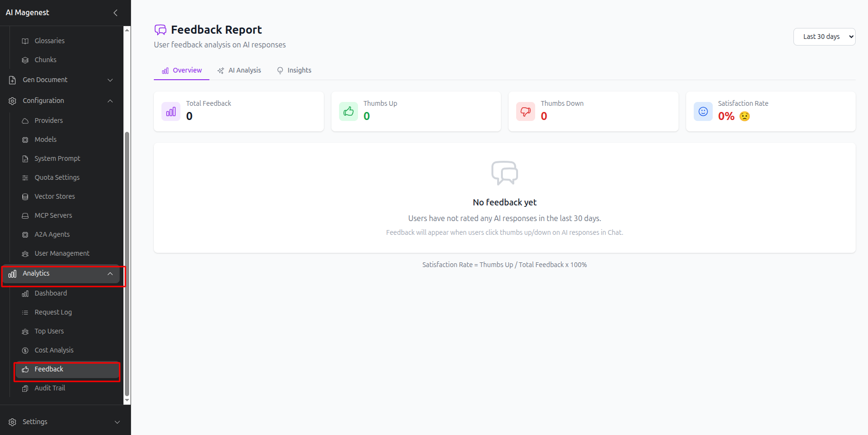This screenshot has width=868, height=435.
Task: Collapse the AI Magenest sidebar
Action: (115, 13)
